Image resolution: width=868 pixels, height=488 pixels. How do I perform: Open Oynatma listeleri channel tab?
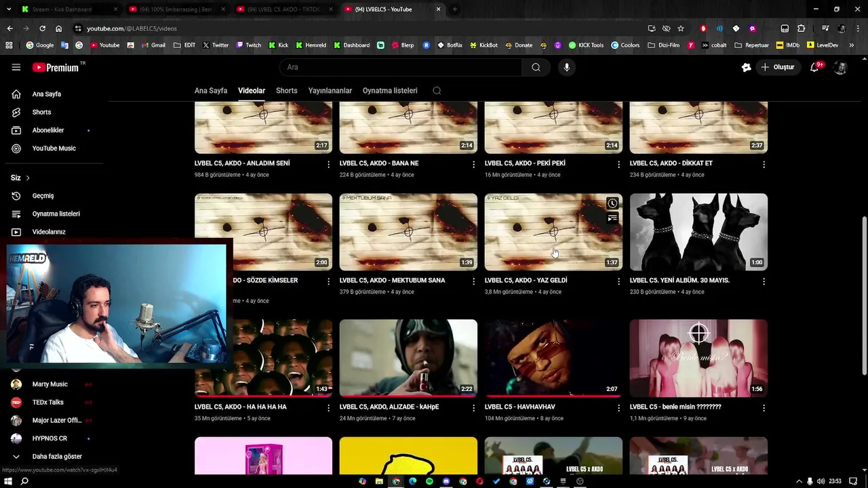point(390,91)
